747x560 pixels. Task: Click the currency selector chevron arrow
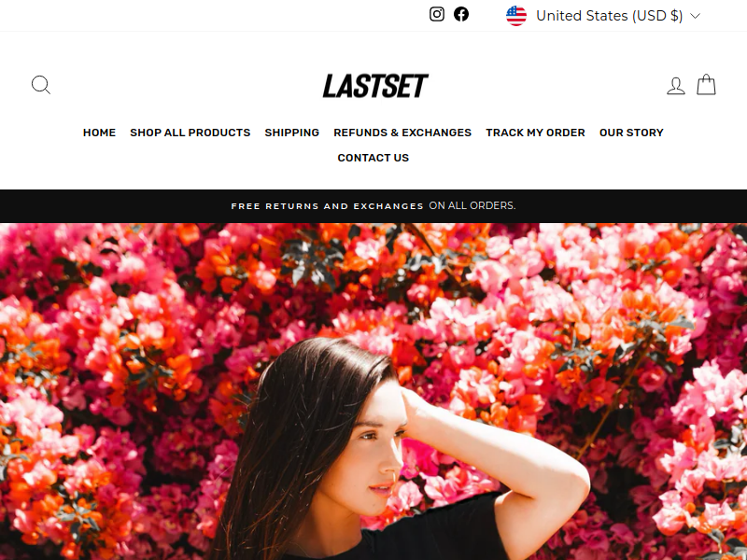point(695,16)
